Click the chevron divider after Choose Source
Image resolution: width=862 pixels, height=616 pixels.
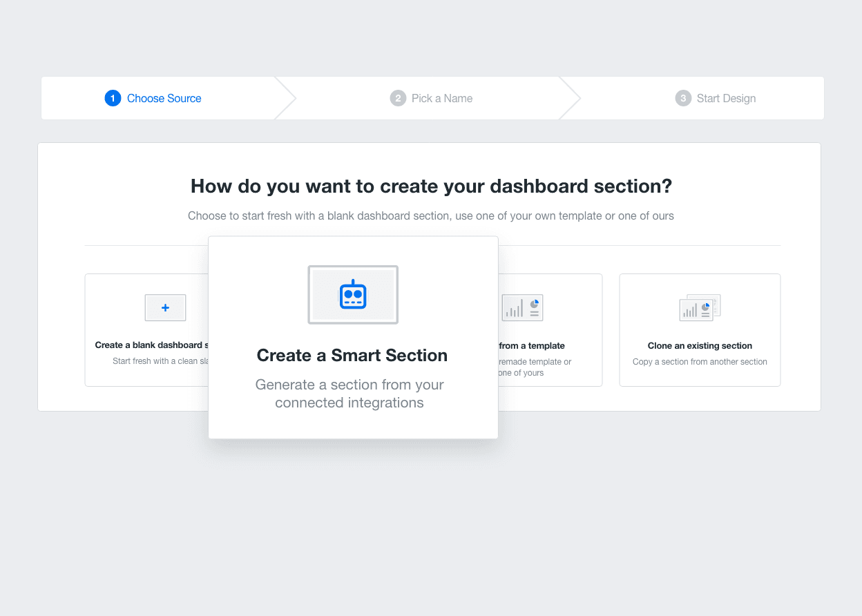pyautogui.click(x=286, y=98)
